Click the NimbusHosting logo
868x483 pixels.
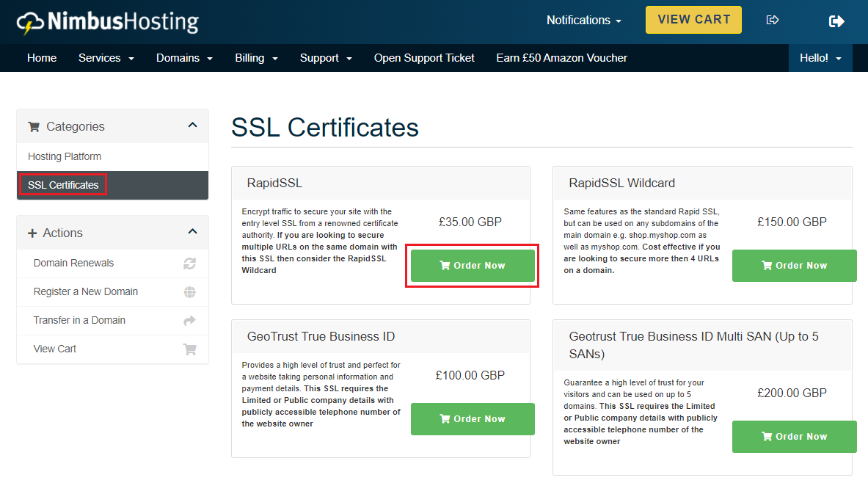(x=107, y=22)
